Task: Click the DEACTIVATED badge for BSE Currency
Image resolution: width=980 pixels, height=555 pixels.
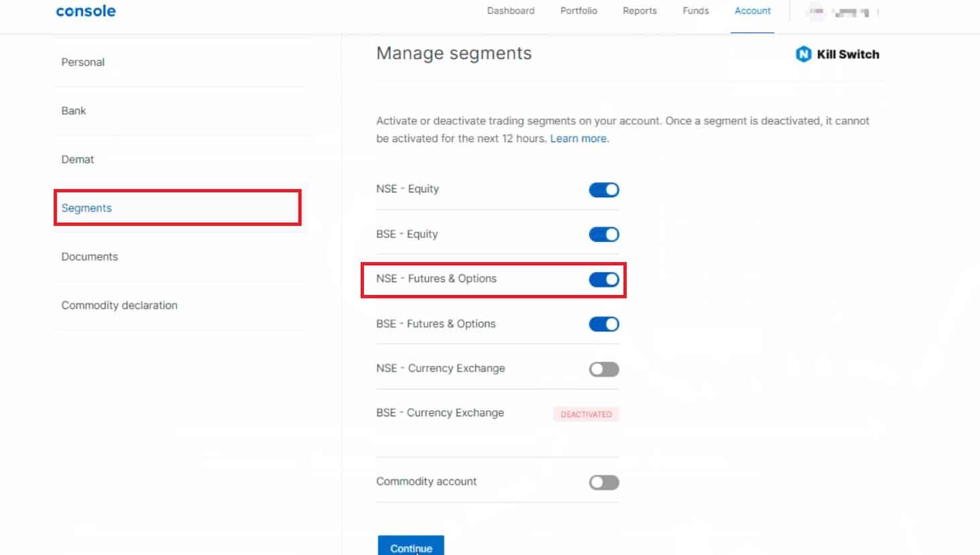Action: pyautogui.click(x=586, y=414)
